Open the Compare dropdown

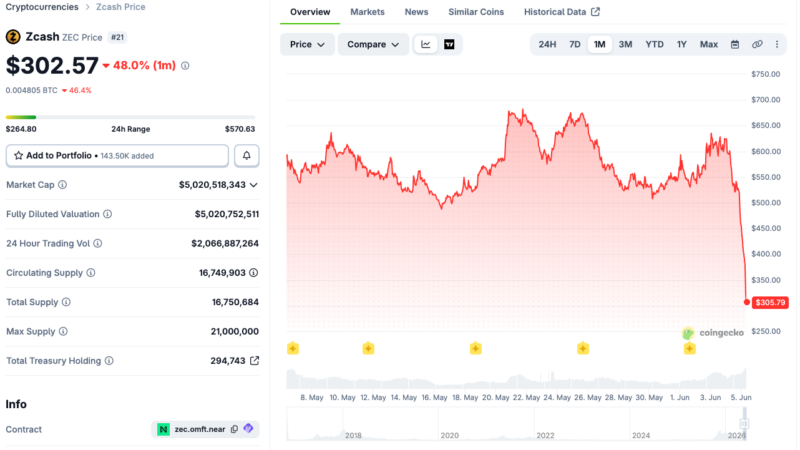(373, 44)
